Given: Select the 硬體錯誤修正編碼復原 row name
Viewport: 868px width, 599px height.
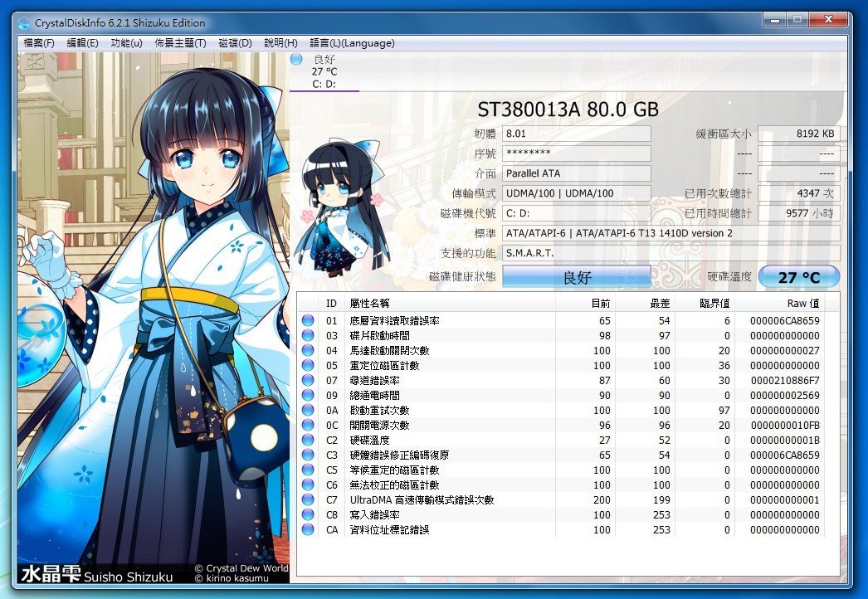Looking at the screenshot, I should (x=400, y=455).
